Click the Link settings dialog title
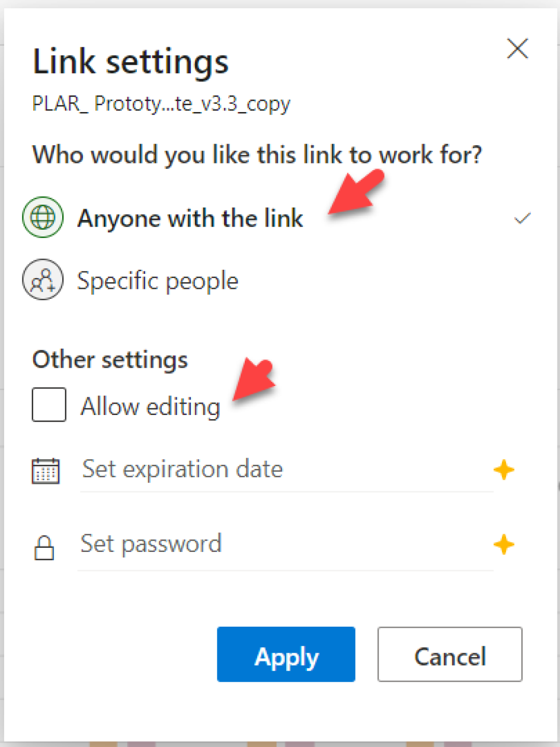The width and height of the screenshot is (560, 747). [x=131, y=61]
